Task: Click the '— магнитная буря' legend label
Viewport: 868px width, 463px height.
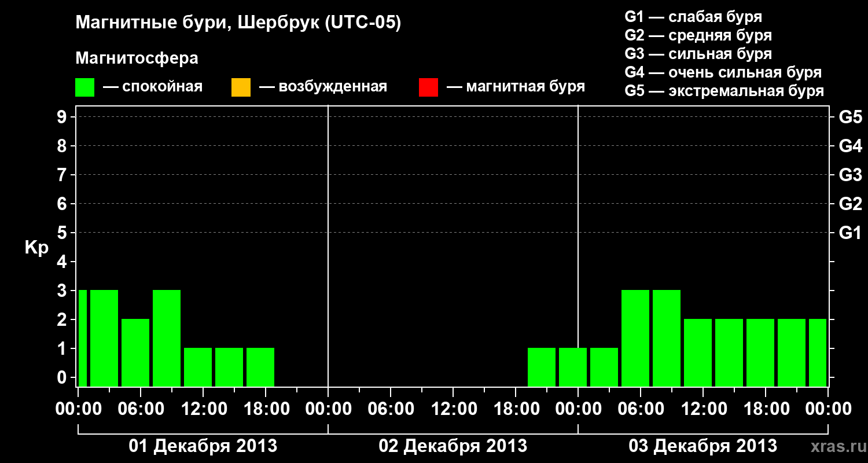Action: 516,87
